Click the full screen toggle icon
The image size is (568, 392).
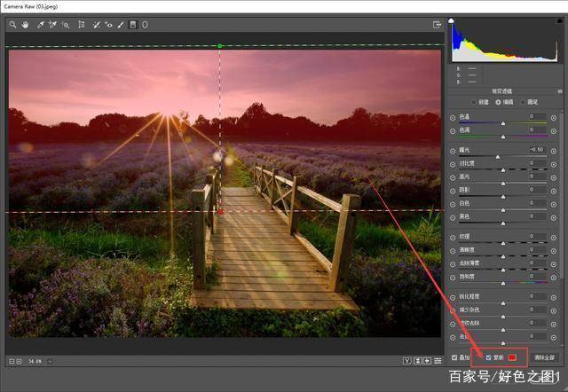click(x=437, y=25)
